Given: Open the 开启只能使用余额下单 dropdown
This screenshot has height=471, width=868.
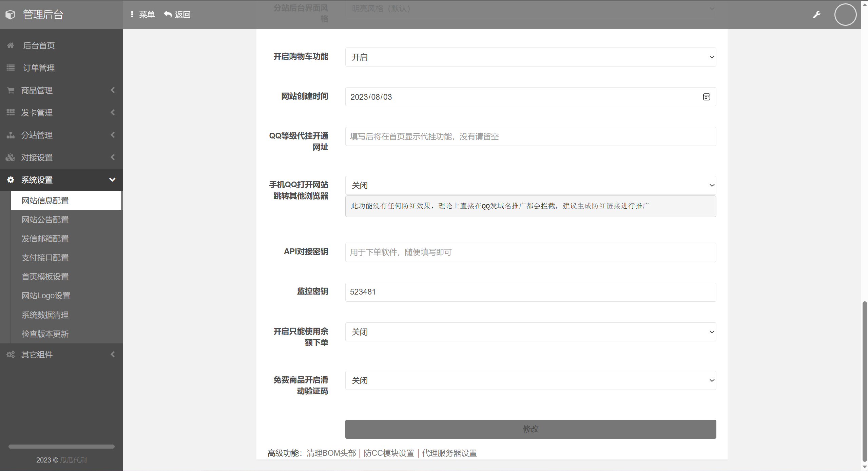Looking at the screenshot, I should tap(530, 332).
